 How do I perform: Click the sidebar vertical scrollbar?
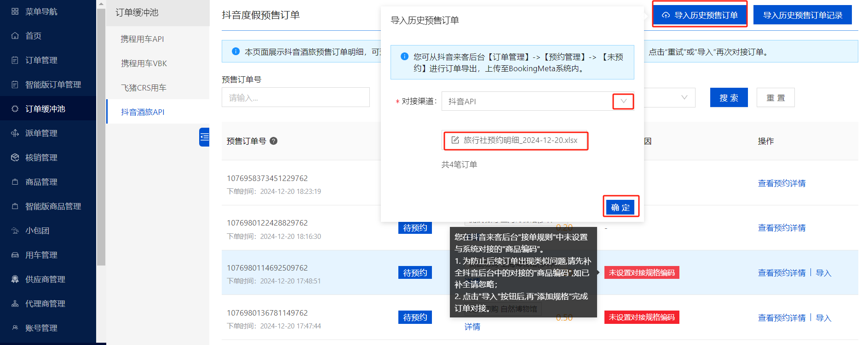101,138
